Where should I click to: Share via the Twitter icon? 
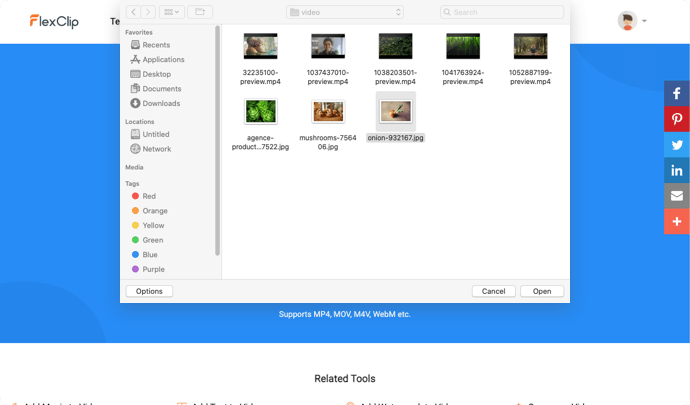point(677,145)
